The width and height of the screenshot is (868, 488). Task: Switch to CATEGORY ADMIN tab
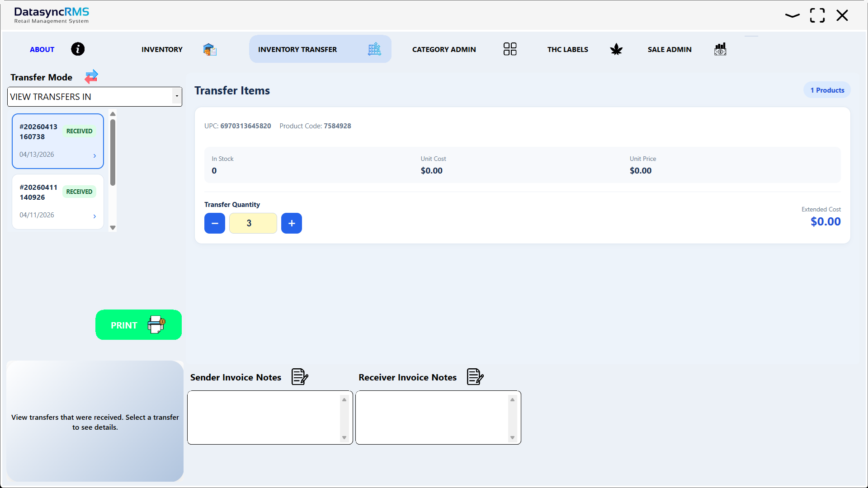coord(444,49)
